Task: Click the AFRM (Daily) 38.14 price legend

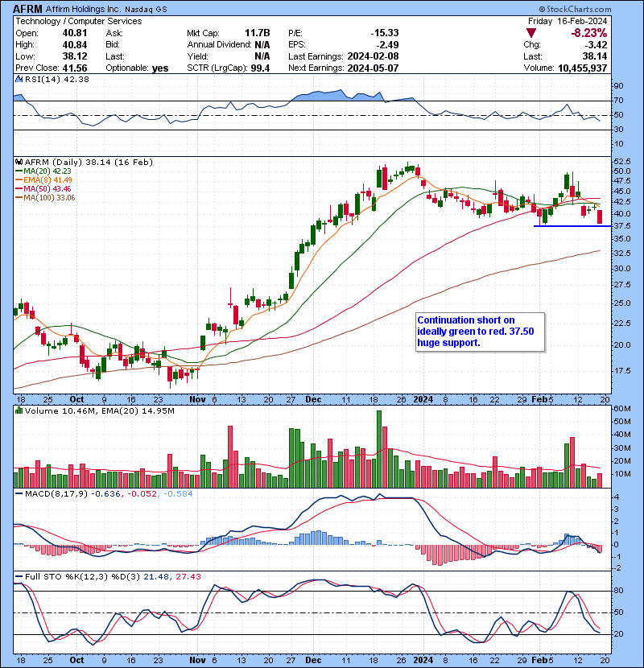Action: [x=89, y=163]
